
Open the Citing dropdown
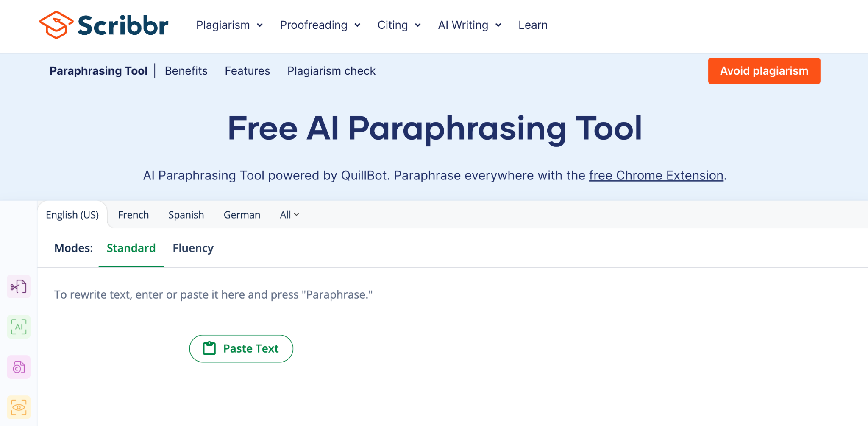coord(399,25)
